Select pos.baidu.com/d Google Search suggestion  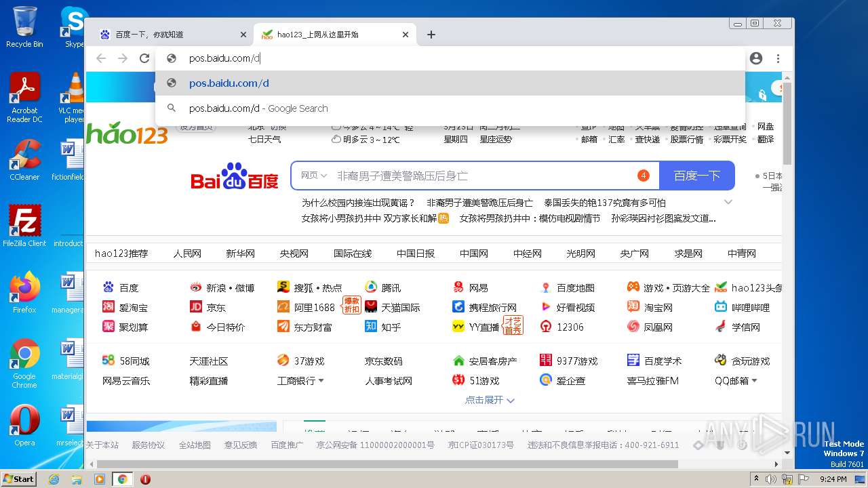[450, 108]
